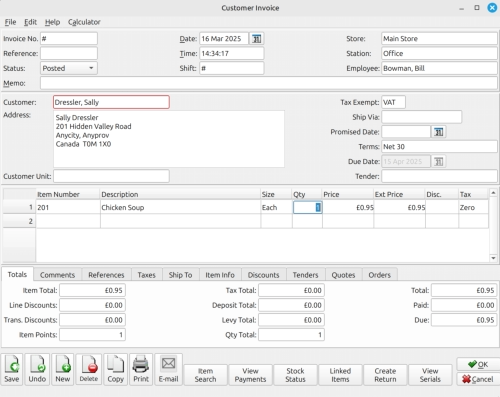The height and width of the screenshot is (397, 500).
Task: Click the Employee field showing Bowman, Bill
Action: click(x=439, y=68)
